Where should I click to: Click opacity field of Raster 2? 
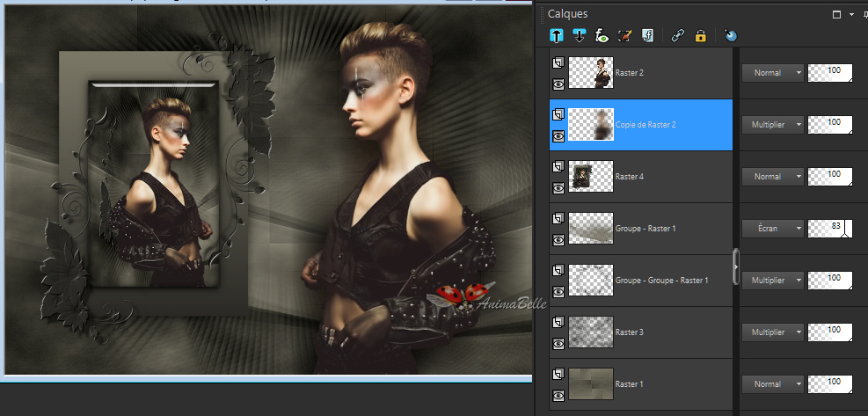click(830, 73)
